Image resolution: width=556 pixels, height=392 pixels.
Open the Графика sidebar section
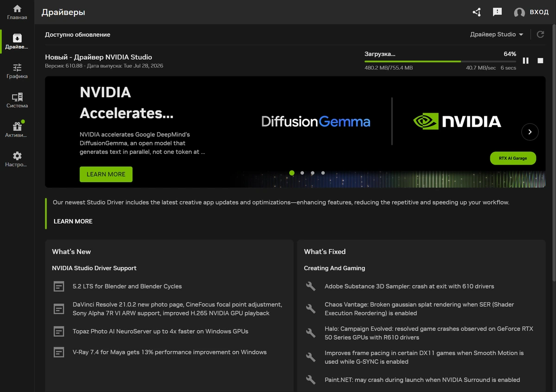pyautogui.click(x=17, y=71)
